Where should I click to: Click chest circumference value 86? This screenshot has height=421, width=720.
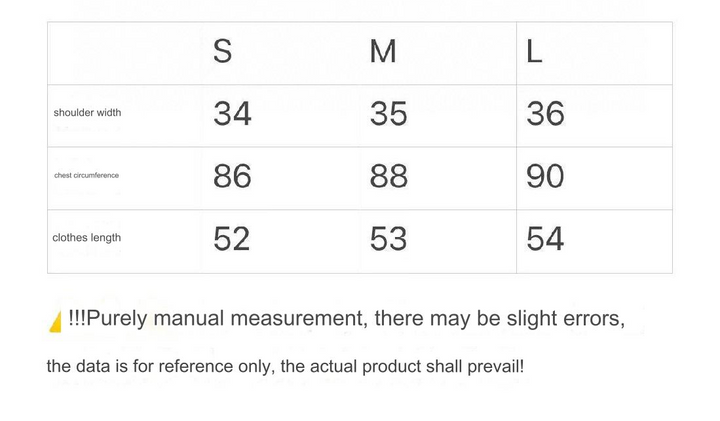(232, 177)
